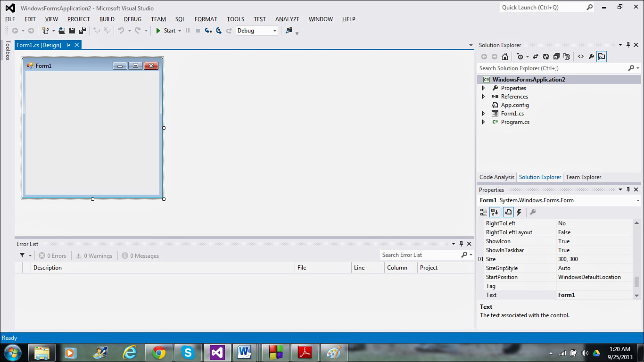644x362 pixels.
Task: Click the Error List filter funnel icon
Action: [22, 255]
